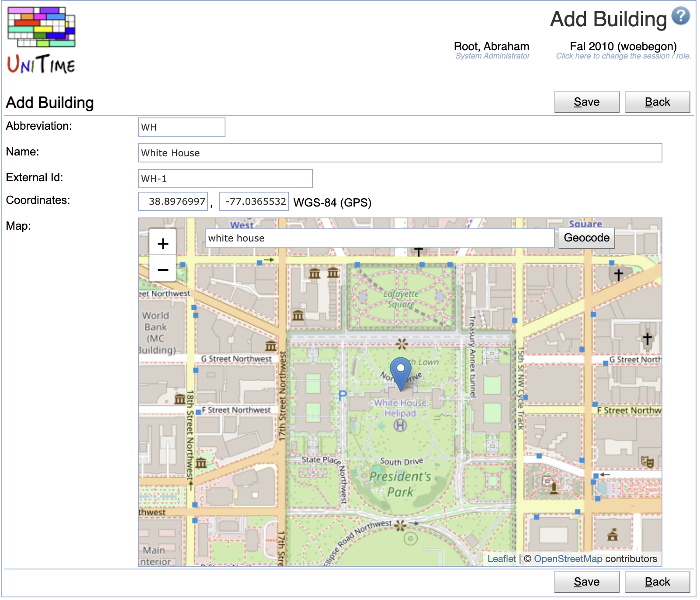This screenshot has width=700, height=600.
Task: Click the bottom Back button
Action: 657,582
